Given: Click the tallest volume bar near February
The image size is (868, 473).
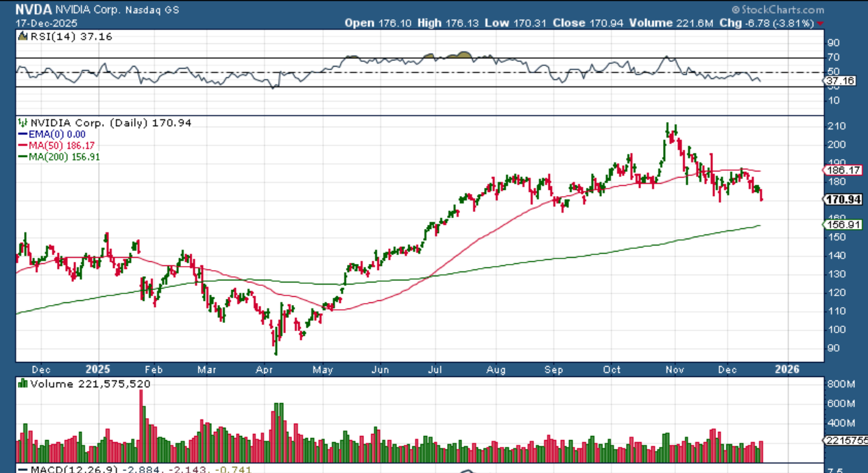Looking at the screenshot, I should coord(142,426).
